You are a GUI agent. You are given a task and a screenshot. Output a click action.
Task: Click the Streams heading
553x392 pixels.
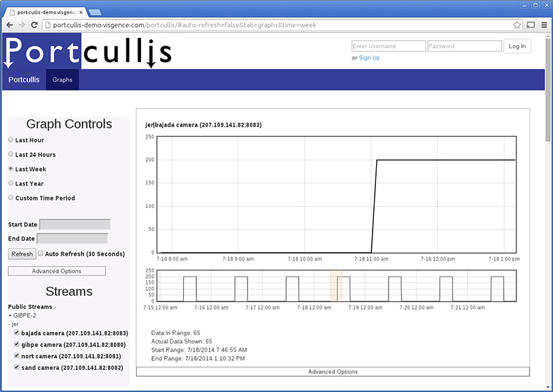tap(68, 292)
